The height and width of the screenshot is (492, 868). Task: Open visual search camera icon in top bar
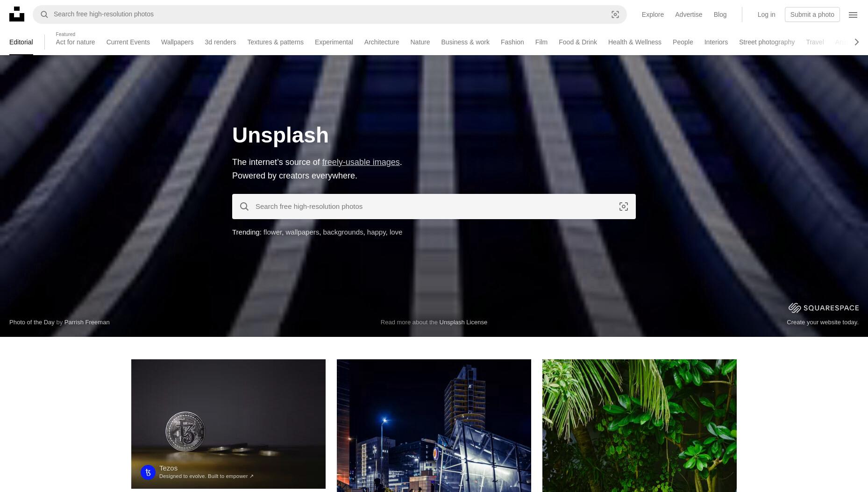coord(615,14)
